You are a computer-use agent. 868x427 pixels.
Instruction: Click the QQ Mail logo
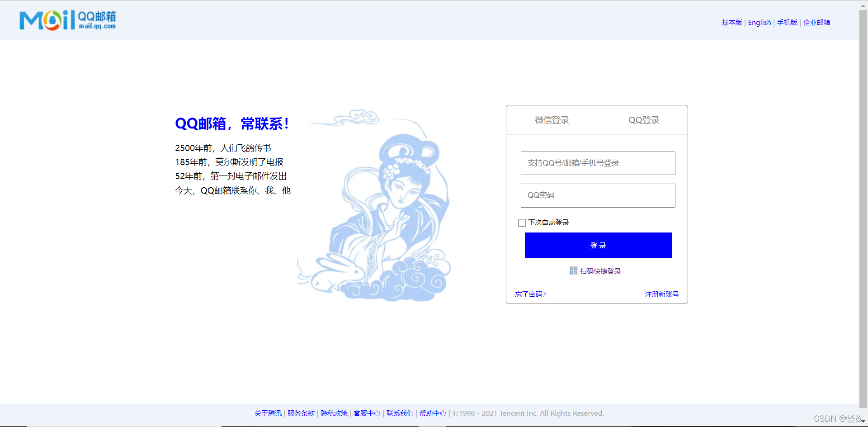point(68,20)
